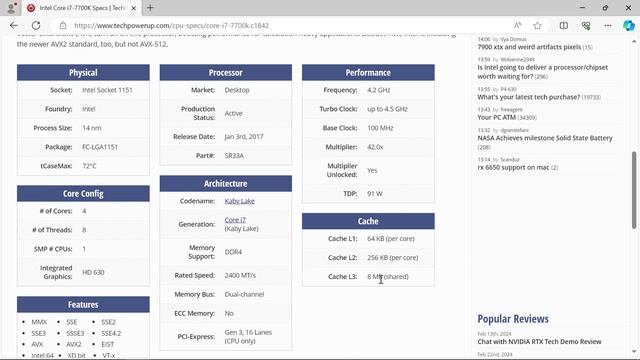Click the page vertical scrollbar thumb
Image resolution: width=640 pixels, height=360 pixels.
pyautogui.click(x=634, y=190)
